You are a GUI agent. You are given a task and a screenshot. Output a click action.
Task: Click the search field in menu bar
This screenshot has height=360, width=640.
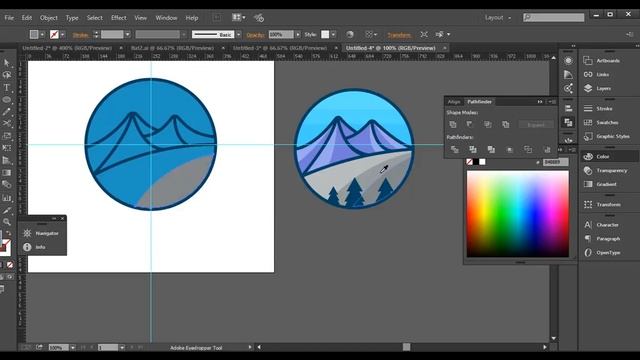(554, 18)
